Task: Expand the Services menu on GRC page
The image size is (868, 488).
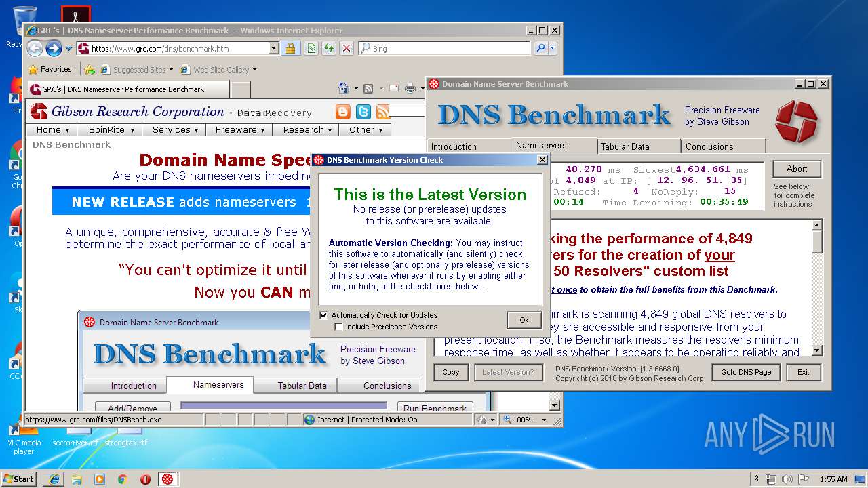Action: click(175, 129)
